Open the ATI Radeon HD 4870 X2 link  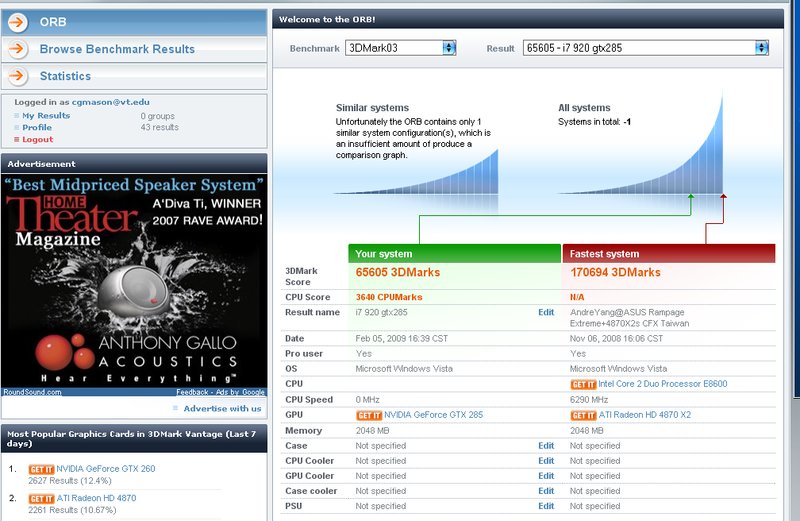(644, 415)
